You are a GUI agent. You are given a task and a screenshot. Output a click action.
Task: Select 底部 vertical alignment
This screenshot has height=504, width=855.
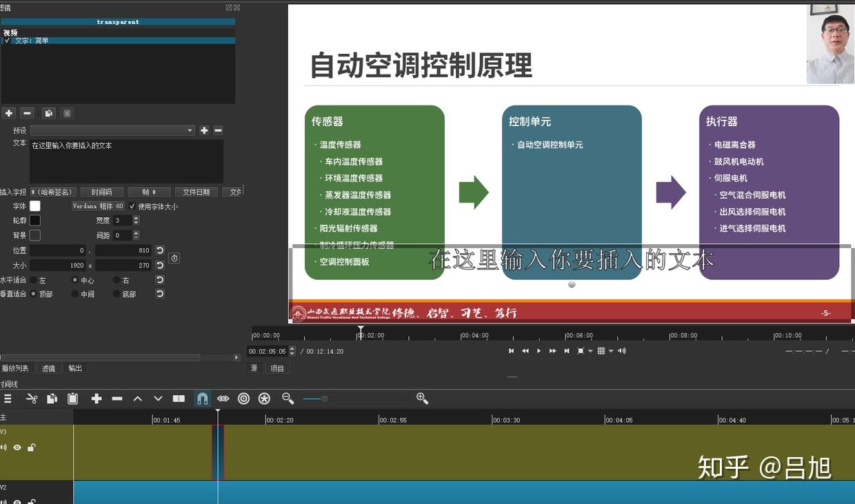tap(117, 294)
